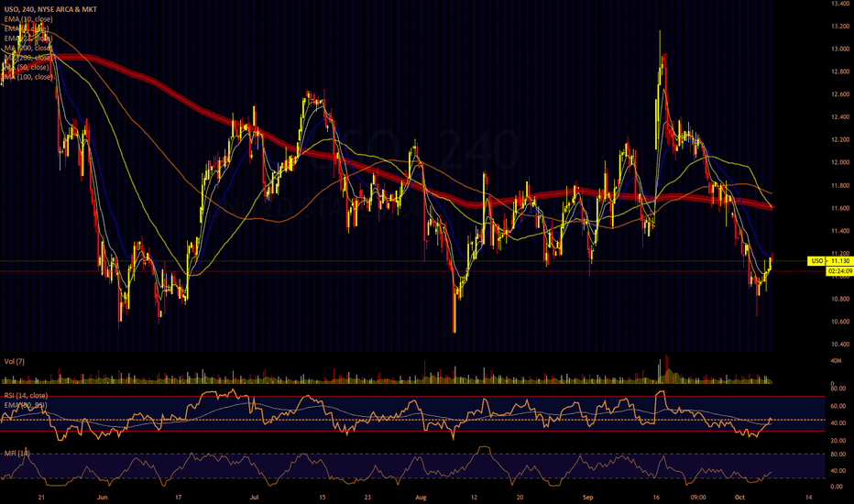Click the 14 date on time axis
Viewport: 854px width, 504px height.
tap(808, 497)
